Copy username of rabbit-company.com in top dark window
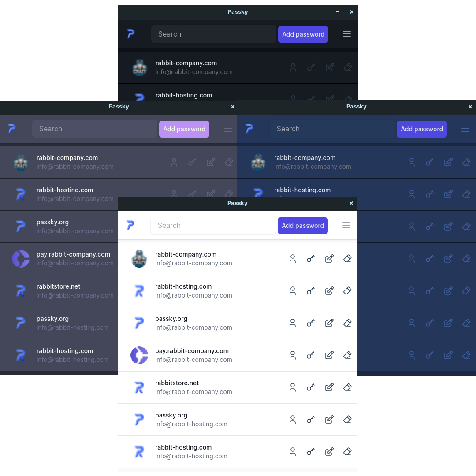The height and width of the screenshot is (476, 476). click(x=293, y=67)
